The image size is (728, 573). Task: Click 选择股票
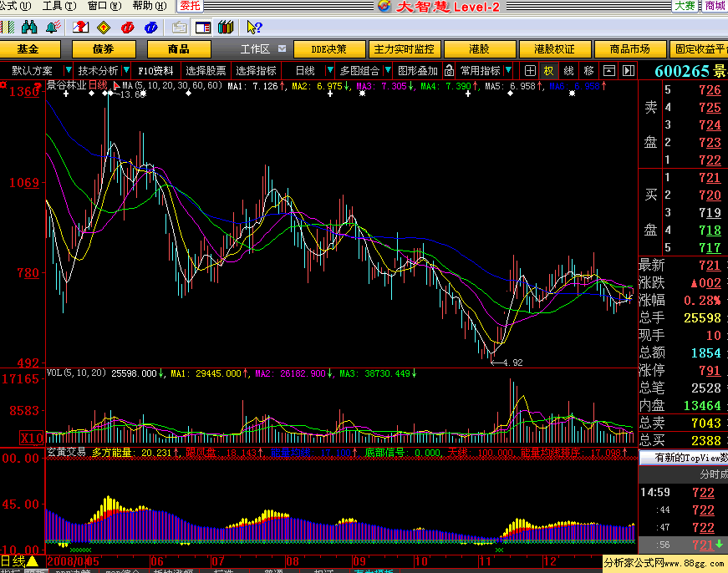pyautogui.click(x=206, y=70)
